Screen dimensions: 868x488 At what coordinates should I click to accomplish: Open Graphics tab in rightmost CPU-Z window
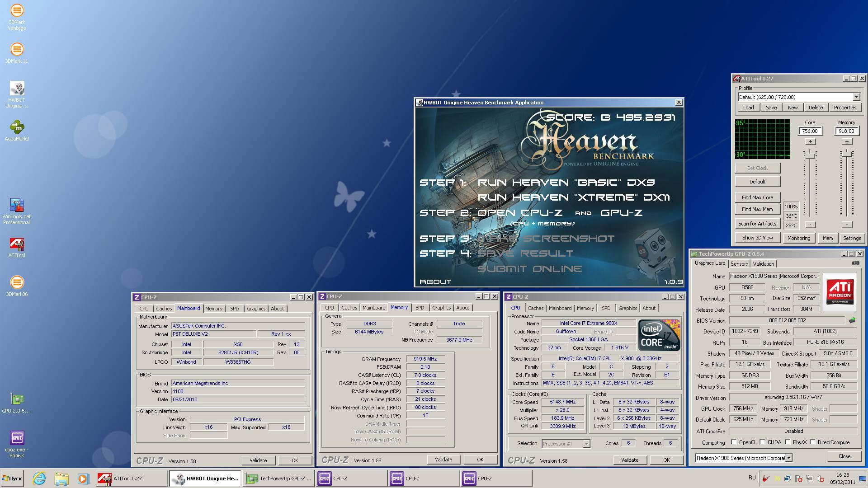[x=627, y=308]
